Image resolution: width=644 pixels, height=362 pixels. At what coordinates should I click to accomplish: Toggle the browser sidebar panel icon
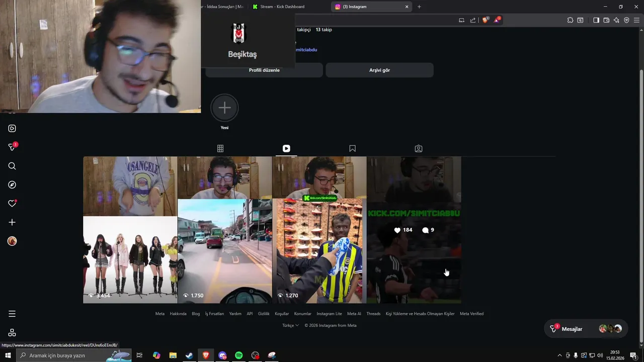click(x=596, y=20)
